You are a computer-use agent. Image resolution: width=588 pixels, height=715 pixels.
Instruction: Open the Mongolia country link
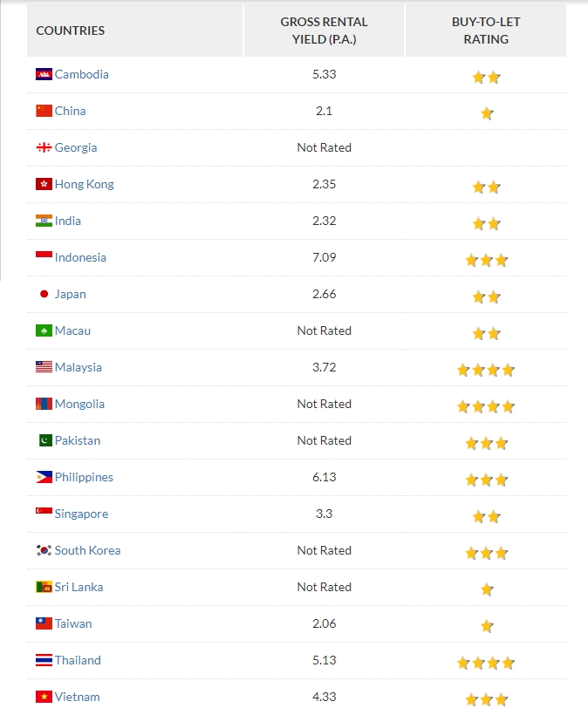pos(79,404)
